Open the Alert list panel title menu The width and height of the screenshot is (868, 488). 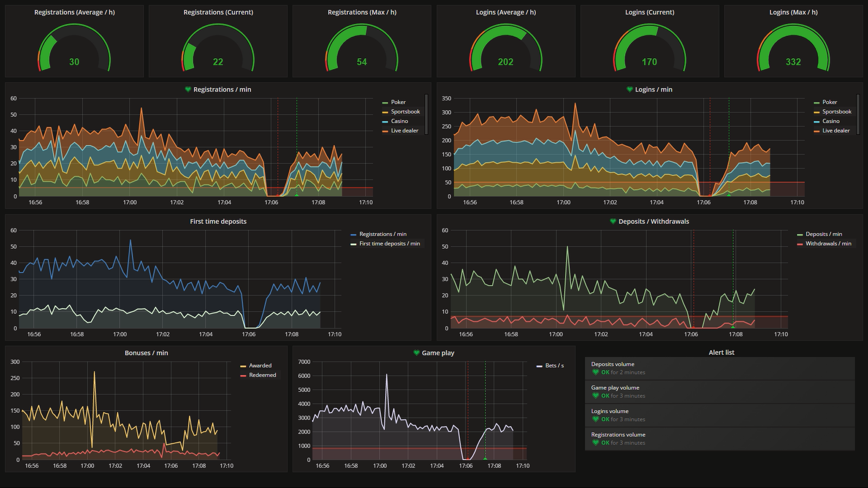tap(721, 352)
